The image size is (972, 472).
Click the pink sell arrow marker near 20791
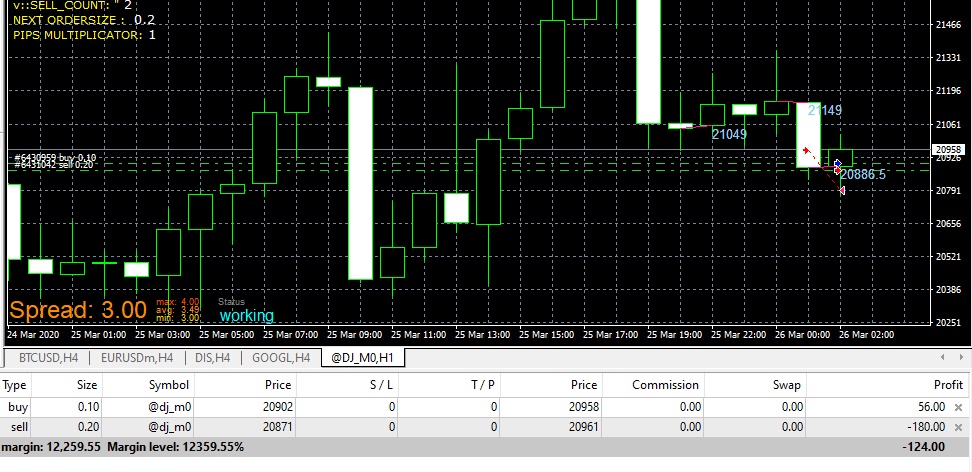842,190
